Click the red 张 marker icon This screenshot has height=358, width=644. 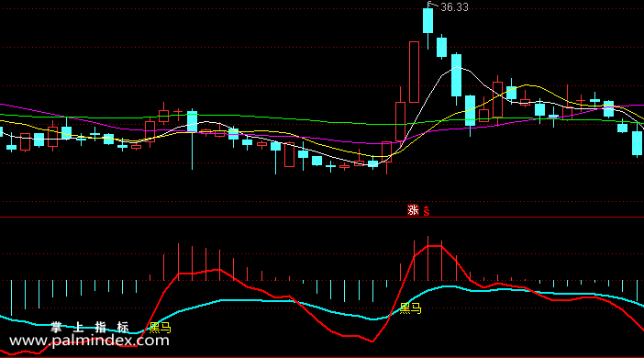click(x=413, y=209)
